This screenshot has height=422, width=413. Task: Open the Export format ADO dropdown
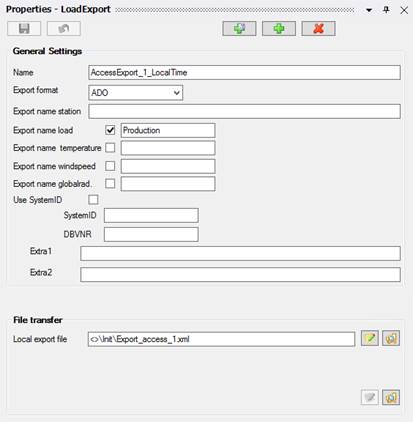[136, 93]
